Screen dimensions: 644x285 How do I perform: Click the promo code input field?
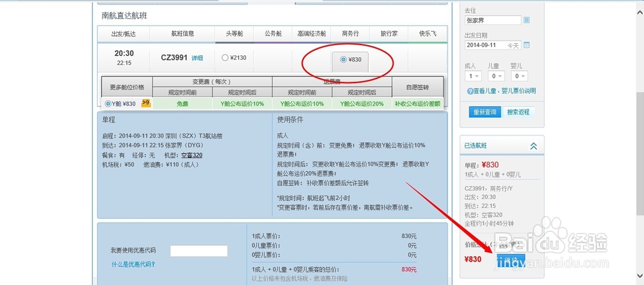[199, 251]
